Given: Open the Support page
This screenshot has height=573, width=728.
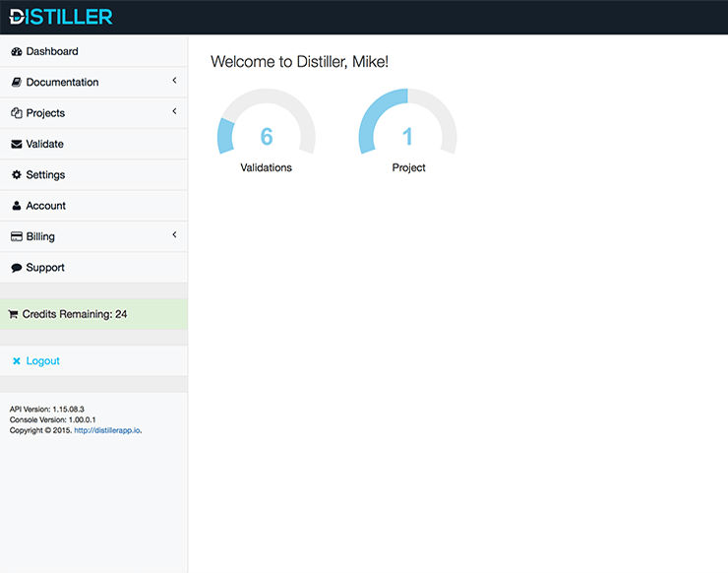Looking at the screenshot, I should (93, 268).
